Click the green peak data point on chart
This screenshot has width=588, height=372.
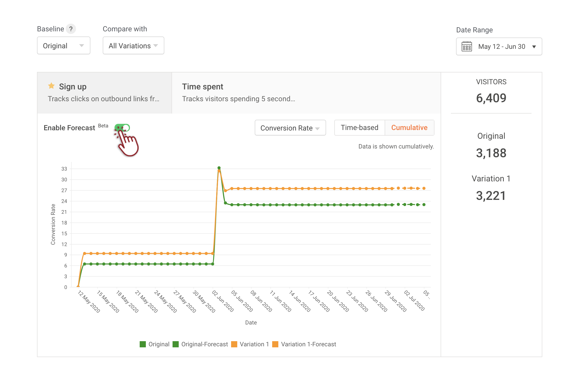point(219,168)
